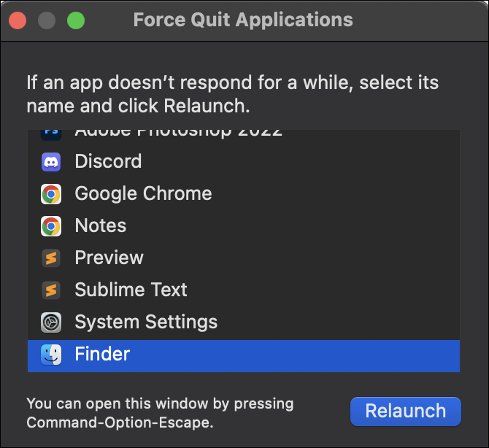The height and width of the screenshot is (448, 489).
Task: Choose the Notes entry
Action: (244, 226)
